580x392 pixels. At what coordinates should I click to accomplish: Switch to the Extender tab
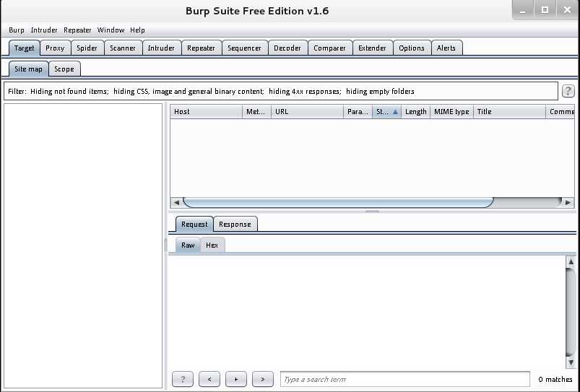coord(372,48)
